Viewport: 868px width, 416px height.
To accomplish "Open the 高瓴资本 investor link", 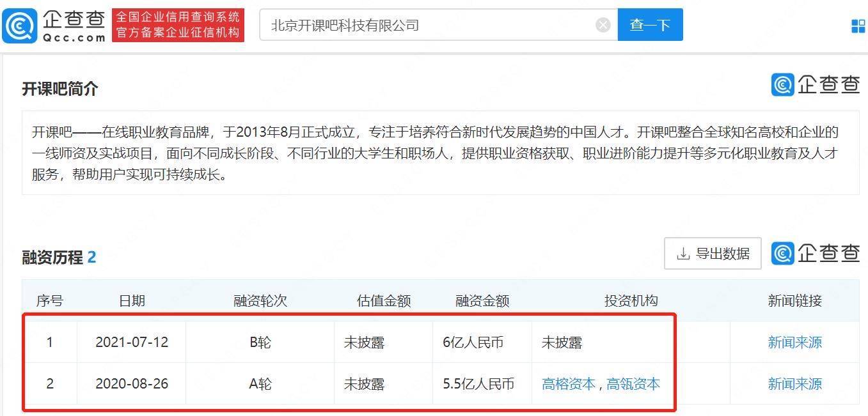I will tap(633, 384).
